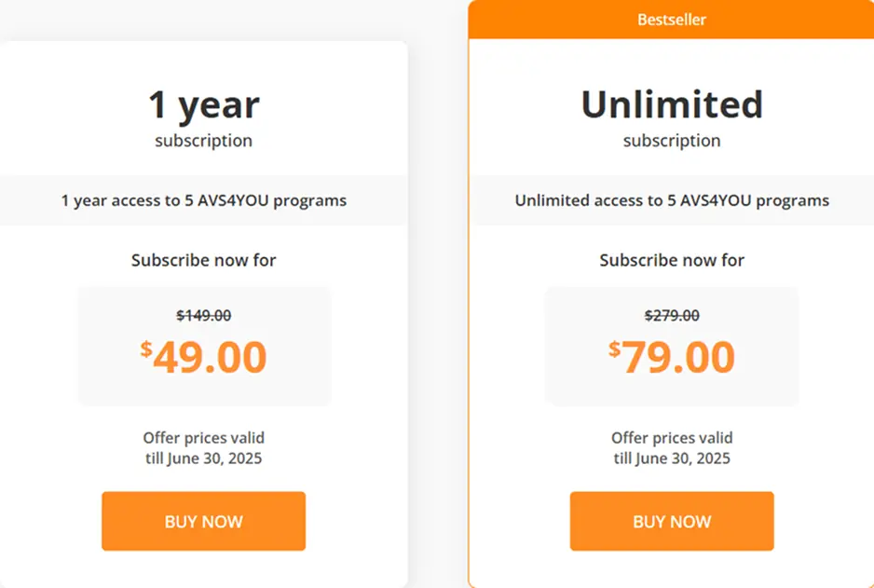
Task: Click the crossed-out $149.00 original price
Action: 203,316
